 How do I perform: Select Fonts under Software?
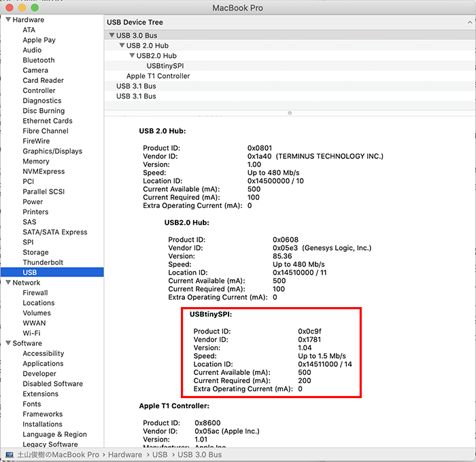click(31, 404)
